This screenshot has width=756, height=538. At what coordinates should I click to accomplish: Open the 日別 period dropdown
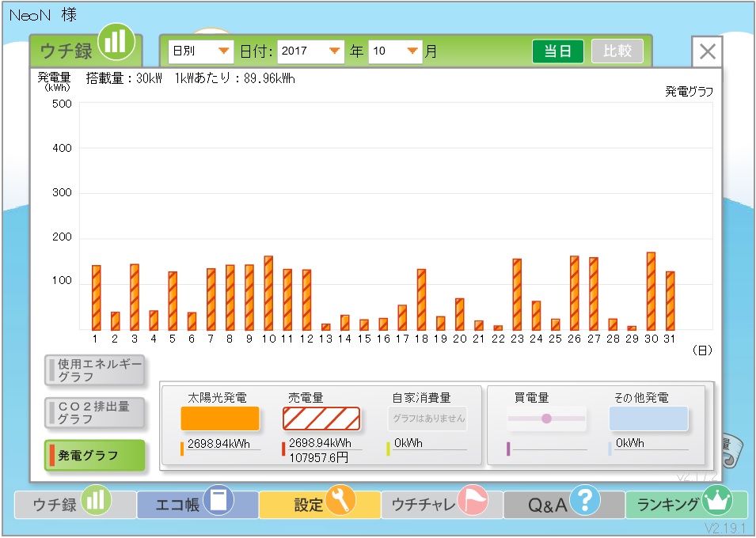click(x=200, y=51)
